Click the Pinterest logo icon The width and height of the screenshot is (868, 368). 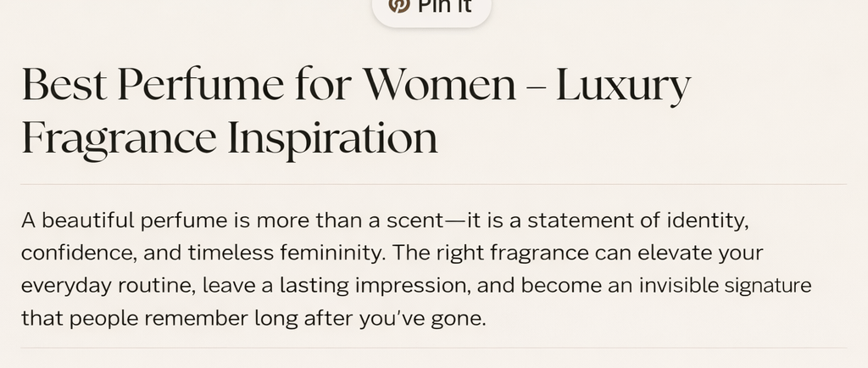click(x=398, y=5)
